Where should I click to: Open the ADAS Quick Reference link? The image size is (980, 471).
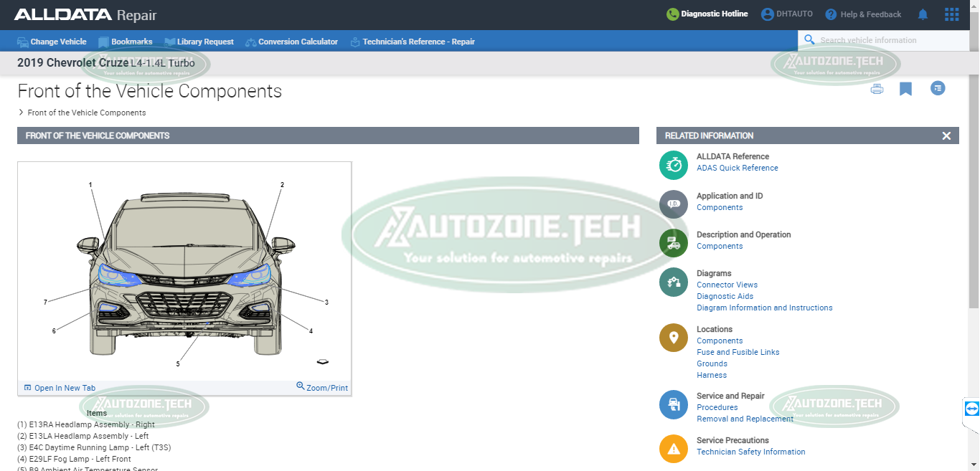tap(737, 168)
